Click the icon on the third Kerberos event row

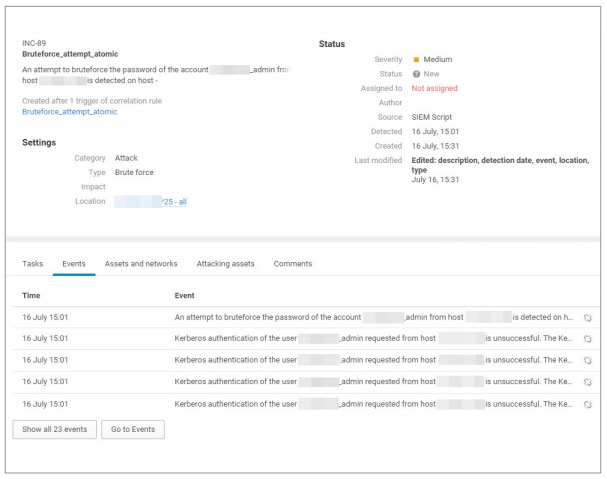coord(587,382)
